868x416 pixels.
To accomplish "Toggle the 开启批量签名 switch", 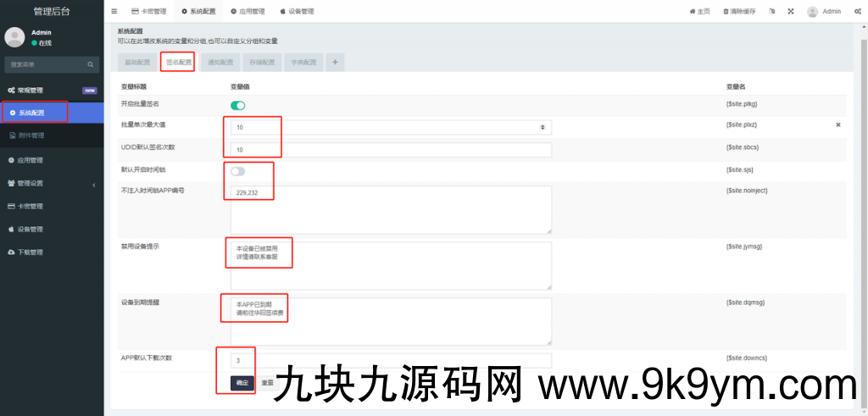I will tap(237, 105).
